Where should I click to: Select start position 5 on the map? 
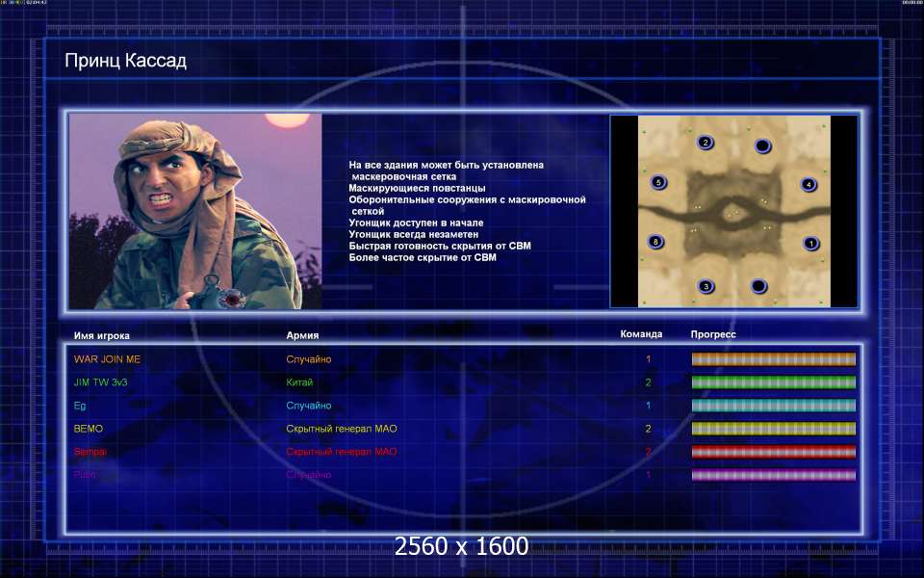point(658,182)
